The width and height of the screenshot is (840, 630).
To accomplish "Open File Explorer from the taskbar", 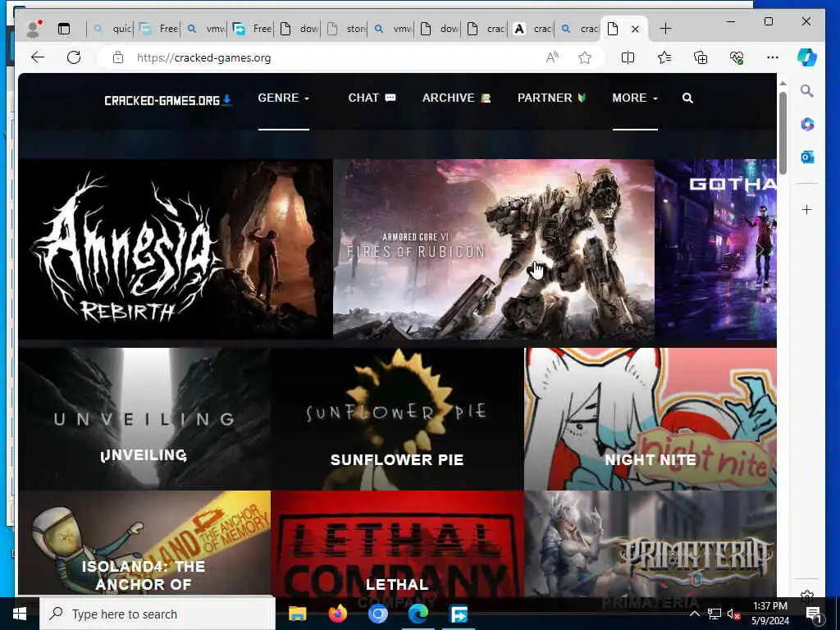I will coord(297,614).
